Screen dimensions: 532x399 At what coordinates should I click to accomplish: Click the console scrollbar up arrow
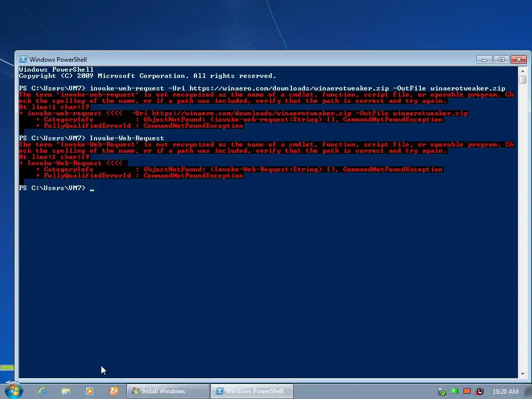point(523,71)
